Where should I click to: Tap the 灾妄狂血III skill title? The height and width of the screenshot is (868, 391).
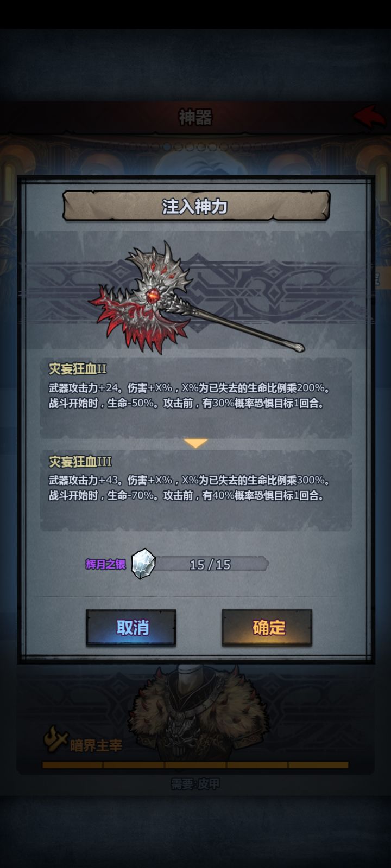click(80, 461)
